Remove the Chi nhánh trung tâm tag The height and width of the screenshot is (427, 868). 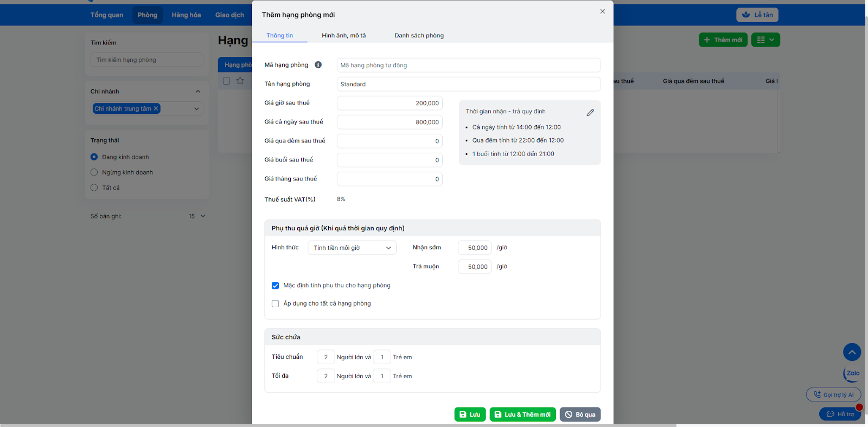click(x=156, y=108)
